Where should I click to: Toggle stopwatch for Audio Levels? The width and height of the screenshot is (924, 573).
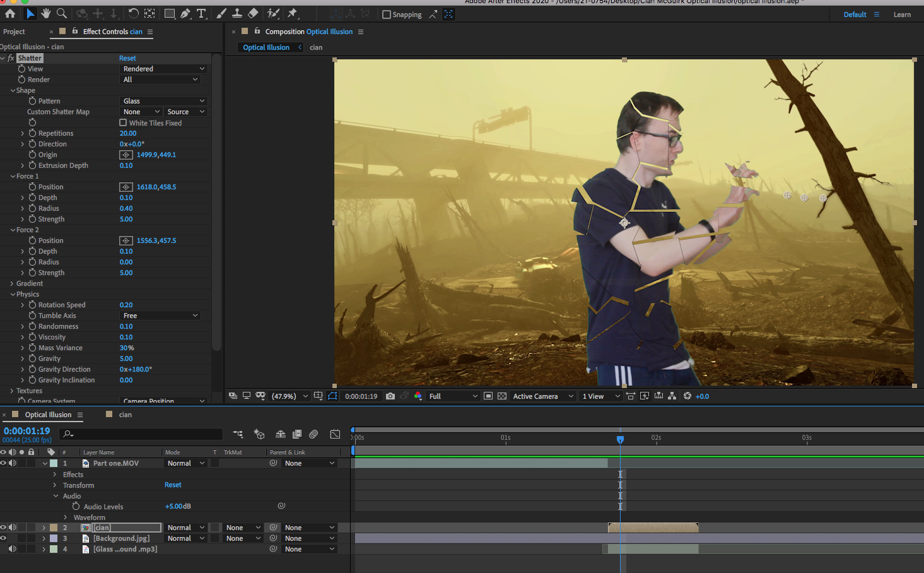click(x=76, y=507)
